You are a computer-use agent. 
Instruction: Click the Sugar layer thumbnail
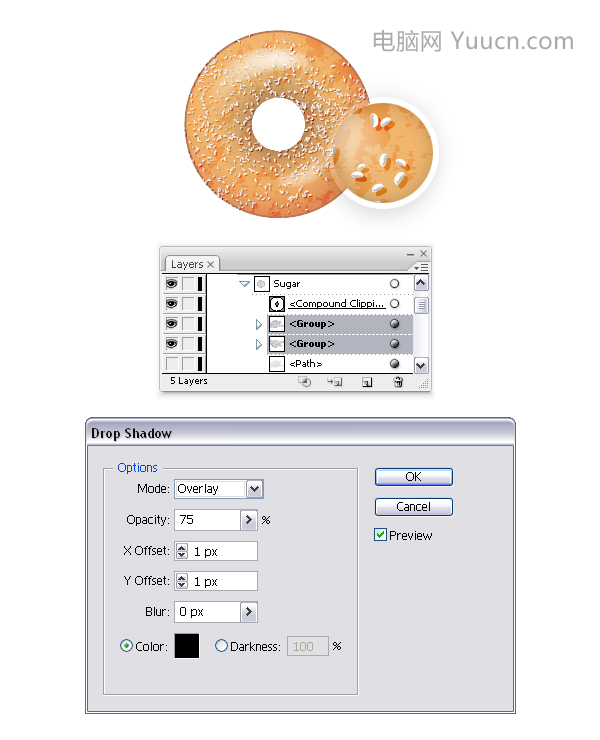[262, 284]
